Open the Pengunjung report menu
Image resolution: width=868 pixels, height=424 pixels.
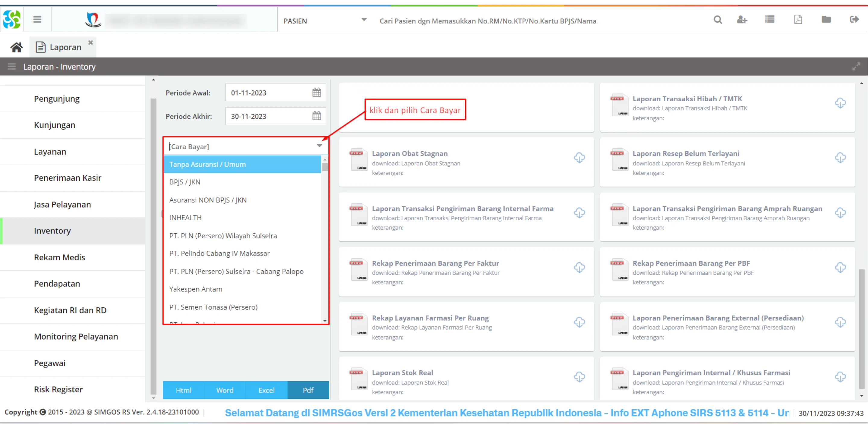[x=72, y=99]
